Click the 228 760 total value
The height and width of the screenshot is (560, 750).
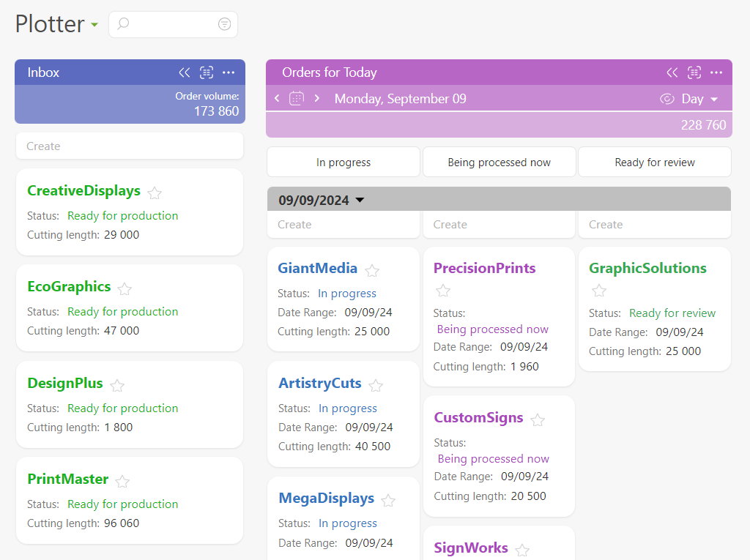(704, 125)
